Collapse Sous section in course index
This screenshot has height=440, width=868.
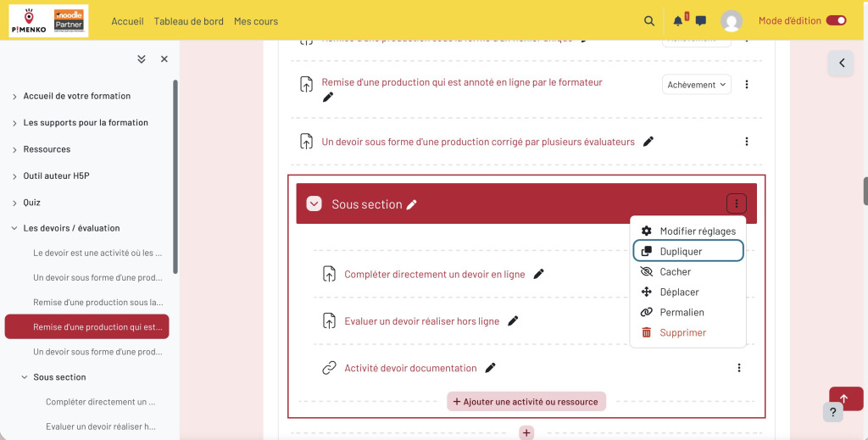(25, 377)
